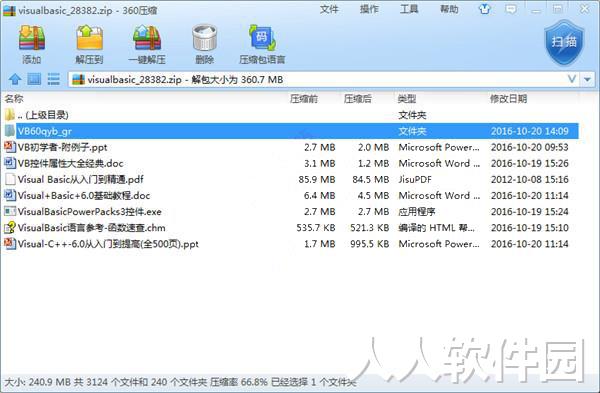Click the JisuPDF type cell

415,179
